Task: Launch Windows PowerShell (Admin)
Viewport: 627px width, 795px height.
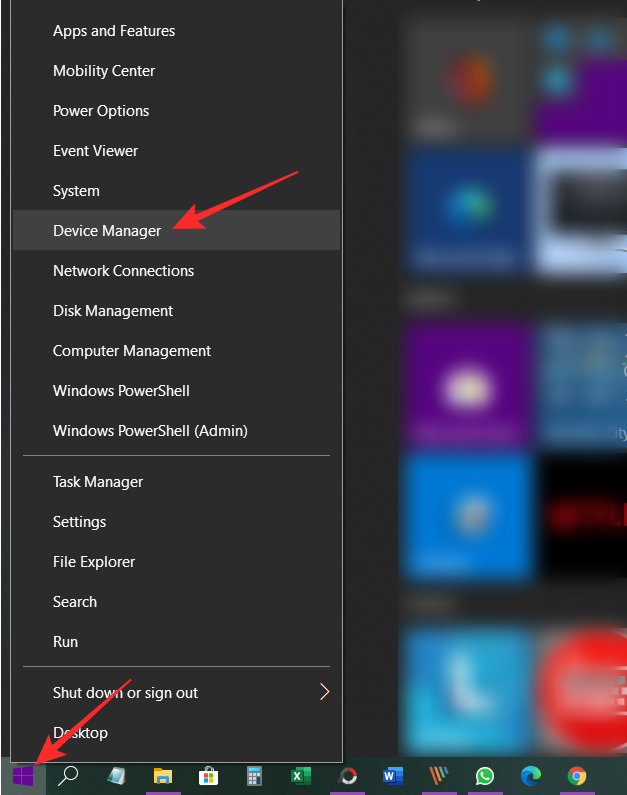Action: (150, 431)
